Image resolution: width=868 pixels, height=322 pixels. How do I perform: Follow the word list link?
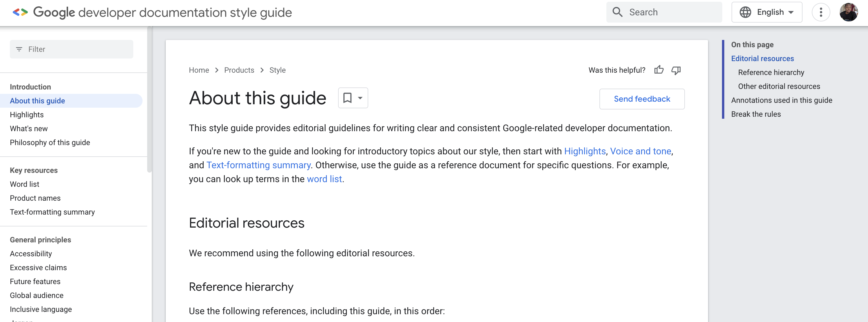[x=324, y=179]
